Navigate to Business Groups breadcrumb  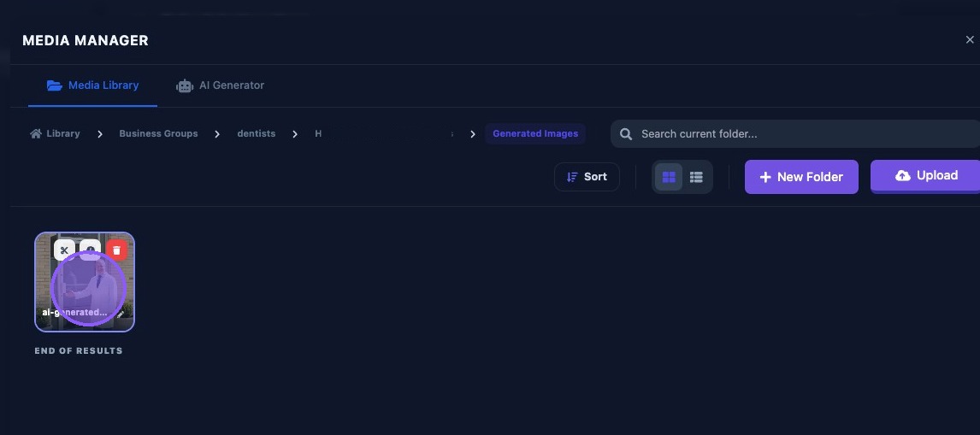click(x=158, y=134)
